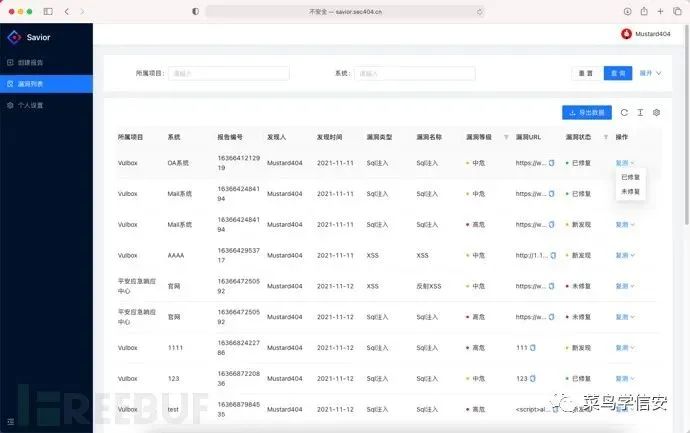Click the blue 查询 button
Screen dimensions: 690x433
618,73
